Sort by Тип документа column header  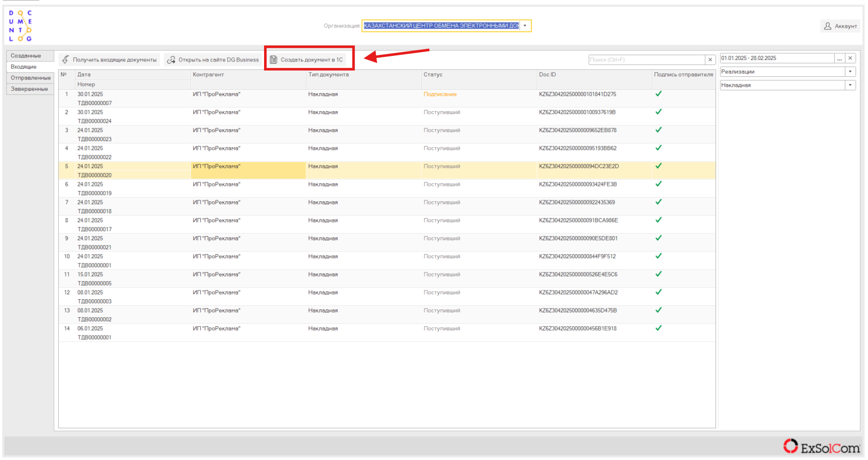tap(364, 75)
